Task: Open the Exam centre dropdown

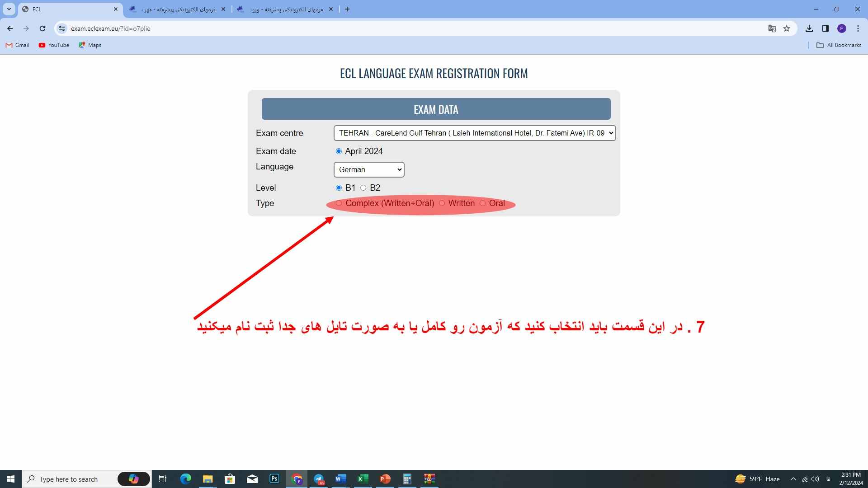Action: tap(474, 133)
